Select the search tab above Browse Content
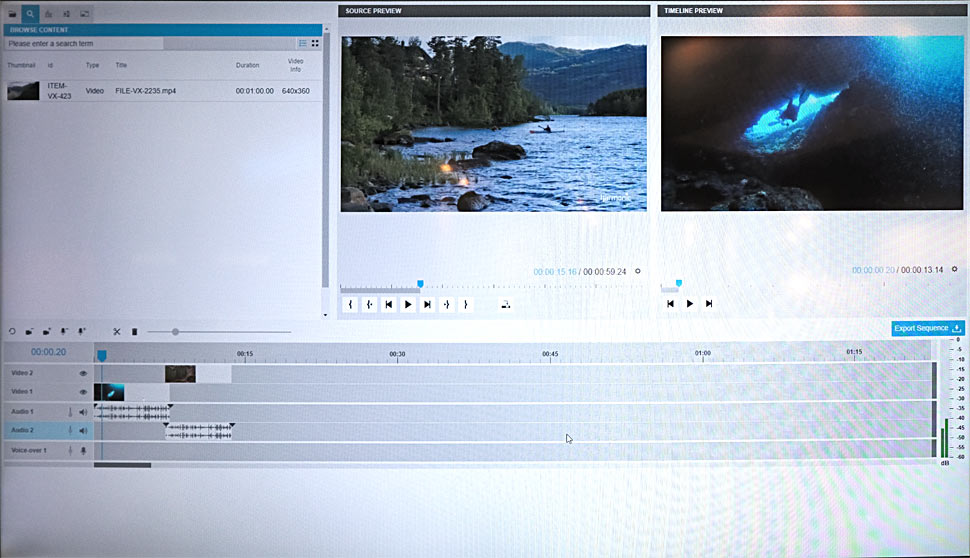The height and width of the screenshot is (558, 970). tap(31, 14)
